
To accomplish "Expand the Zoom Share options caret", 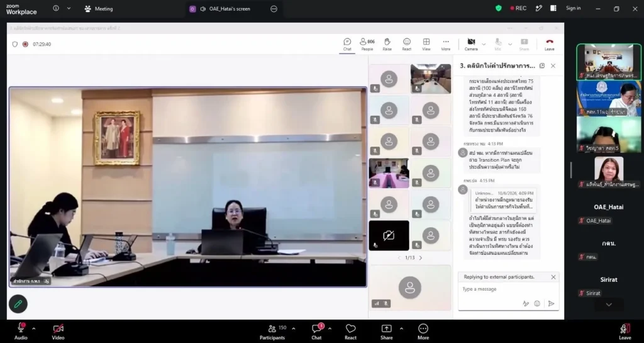I will (401, 329).
